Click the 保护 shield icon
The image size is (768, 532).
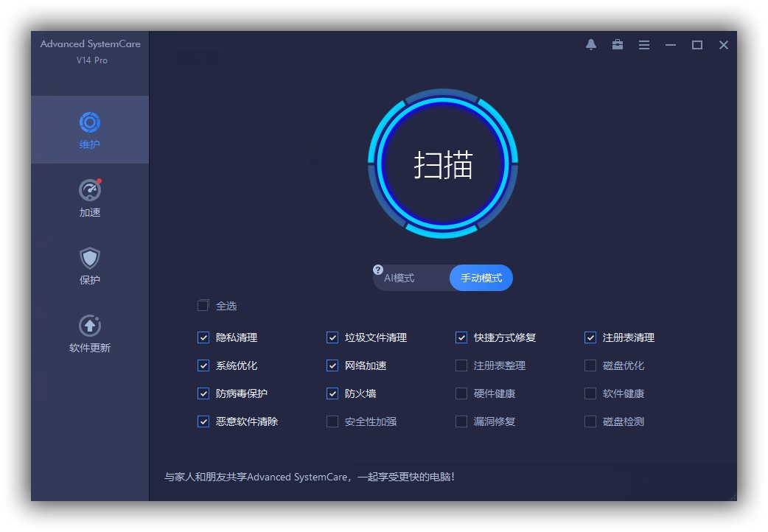point(90,258)
